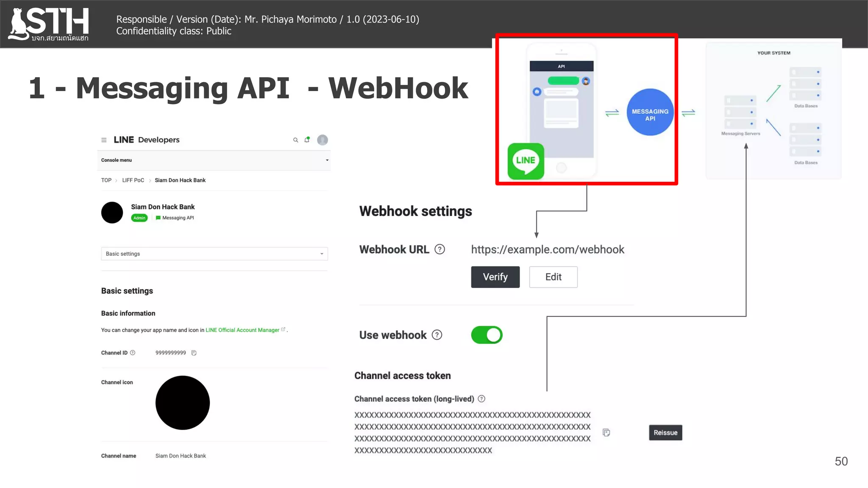Select Siam Don Hack Bank breadcrumb
Viewport: 868px width, 488px height.
click(x=180, y=180)
